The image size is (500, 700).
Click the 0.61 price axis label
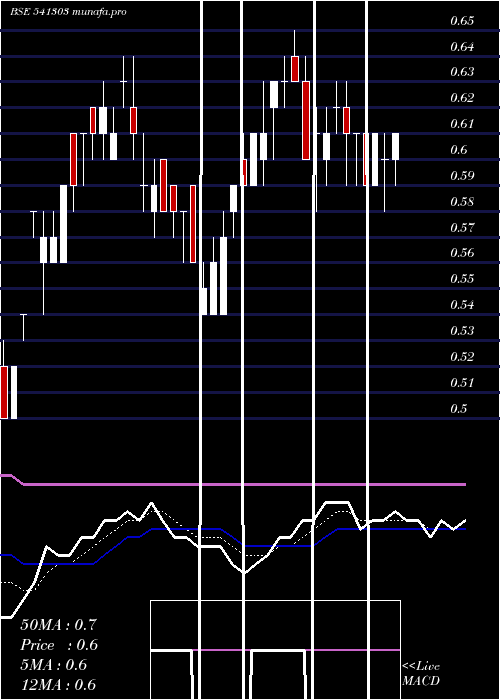point(462,123)
